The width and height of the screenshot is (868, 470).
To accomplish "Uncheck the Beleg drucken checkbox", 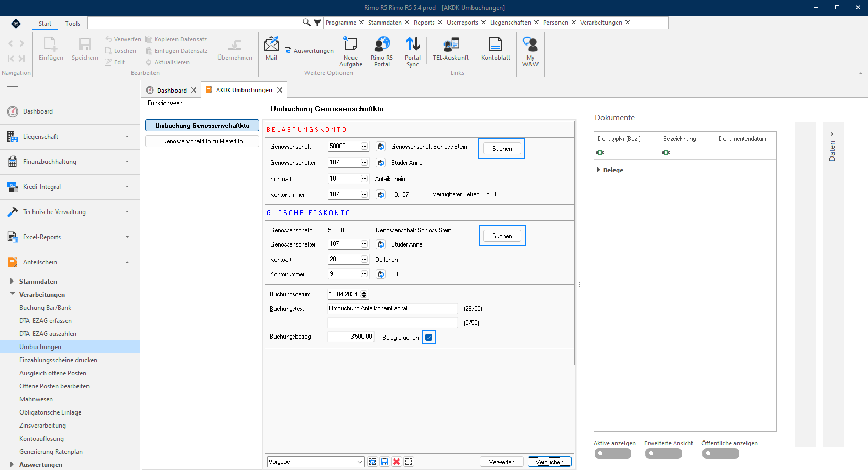I will [x=429, y=338].
